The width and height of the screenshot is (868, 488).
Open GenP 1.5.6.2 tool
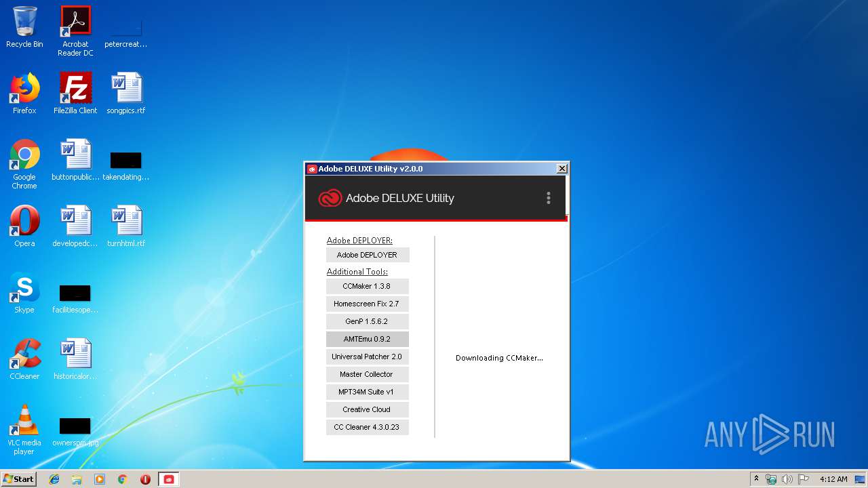tap(368, 321)
